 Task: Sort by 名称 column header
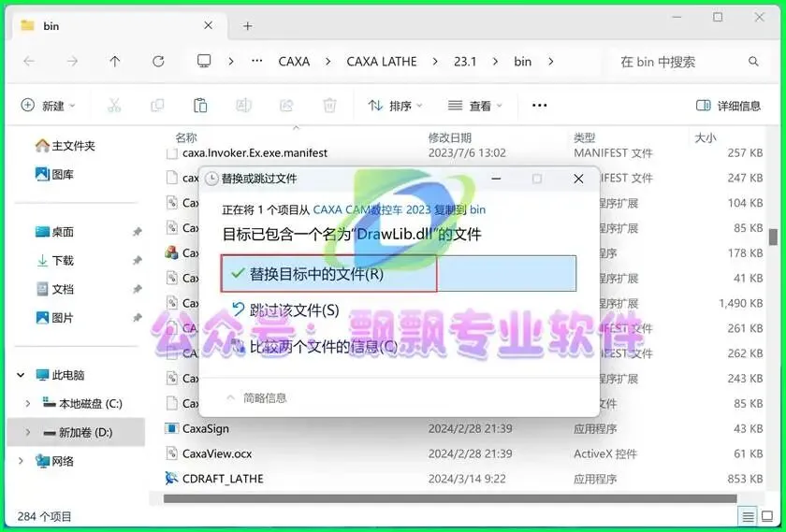186,137
